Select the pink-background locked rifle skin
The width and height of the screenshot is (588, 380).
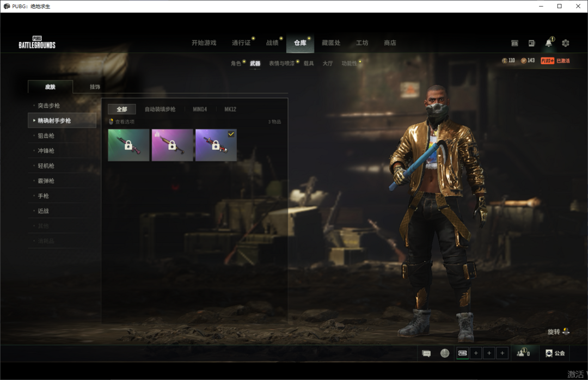172,145
